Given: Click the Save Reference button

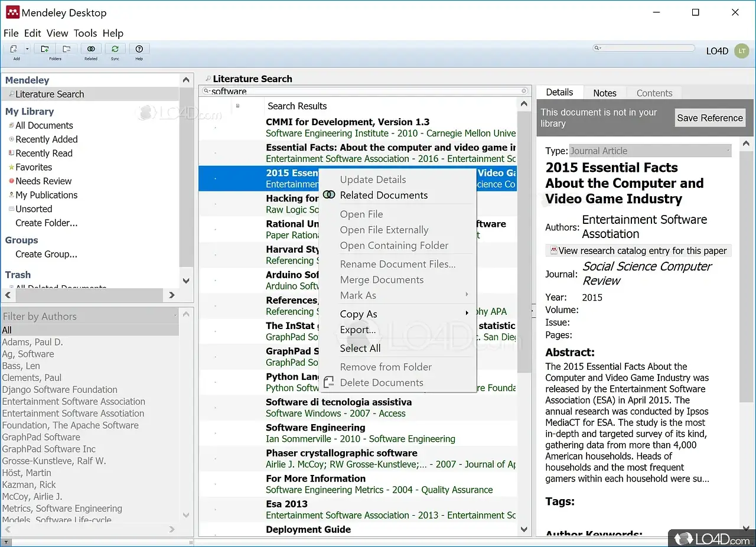Looking at the screenshot, I should (709, 118).
